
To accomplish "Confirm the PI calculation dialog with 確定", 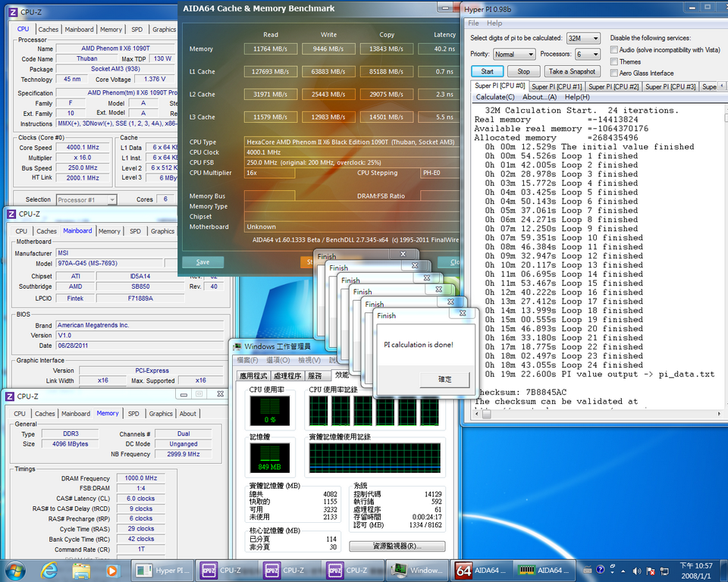I will click(x=444, y=379).
